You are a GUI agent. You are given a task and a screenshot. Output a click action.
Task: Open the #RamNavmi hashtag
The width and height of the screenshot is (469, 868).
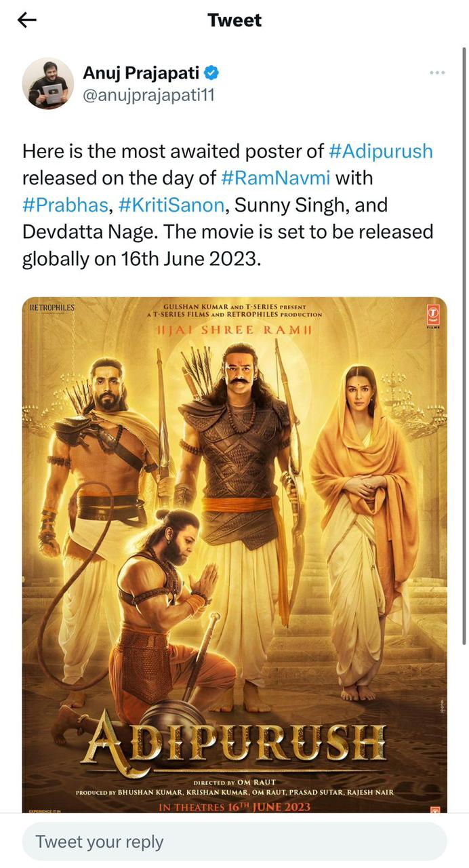[x=275, y=178]
